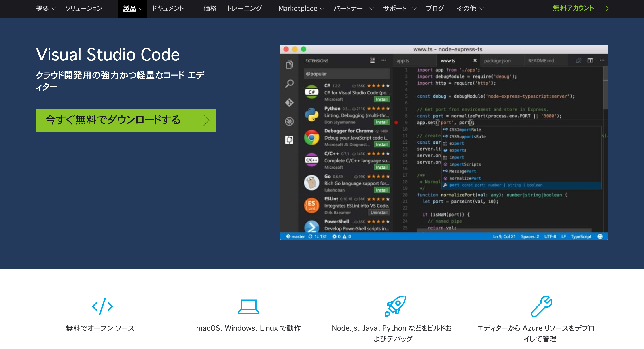Expand the サポート dropdown
This screenshot has width=644, height=349.
(400, 9)
